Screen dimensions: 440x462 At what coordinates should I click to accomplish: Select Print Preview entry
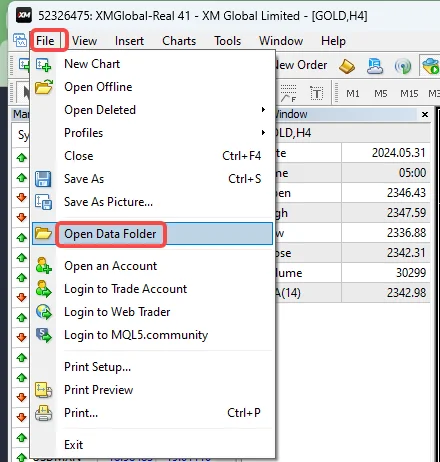(152, 390)
